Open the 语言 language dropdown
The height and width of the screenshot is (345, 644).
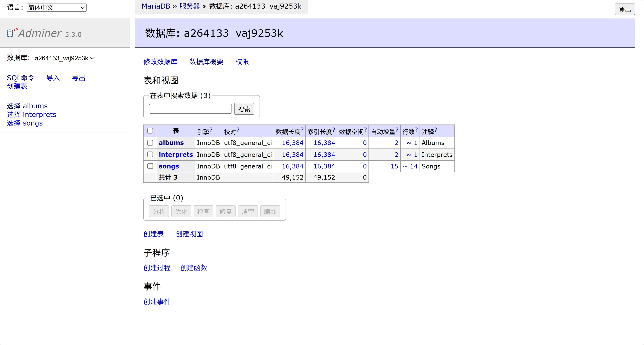[56, 8]
